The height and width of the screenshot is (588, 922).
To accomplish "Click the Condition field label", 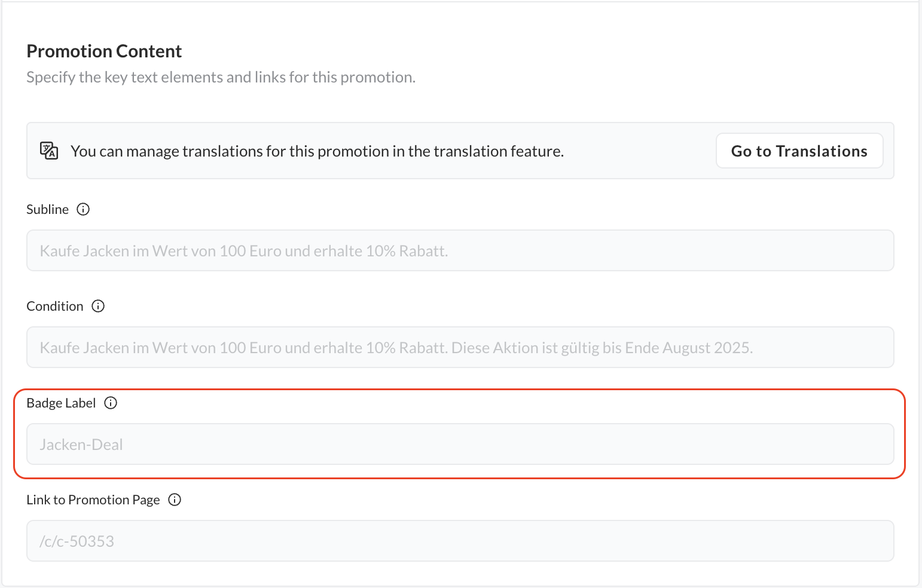I will [55, 306].
